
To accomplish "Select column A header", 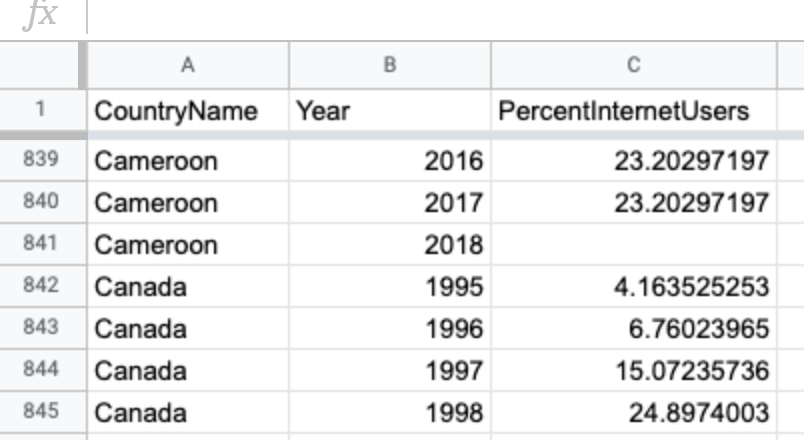I will (188, 65).
